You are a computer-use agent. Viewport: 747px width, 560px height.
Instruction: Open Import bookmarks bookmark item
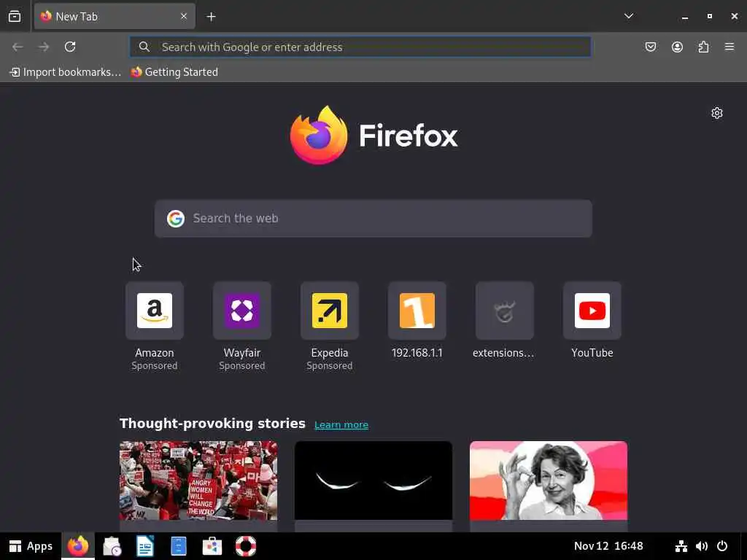pos(65,72)
